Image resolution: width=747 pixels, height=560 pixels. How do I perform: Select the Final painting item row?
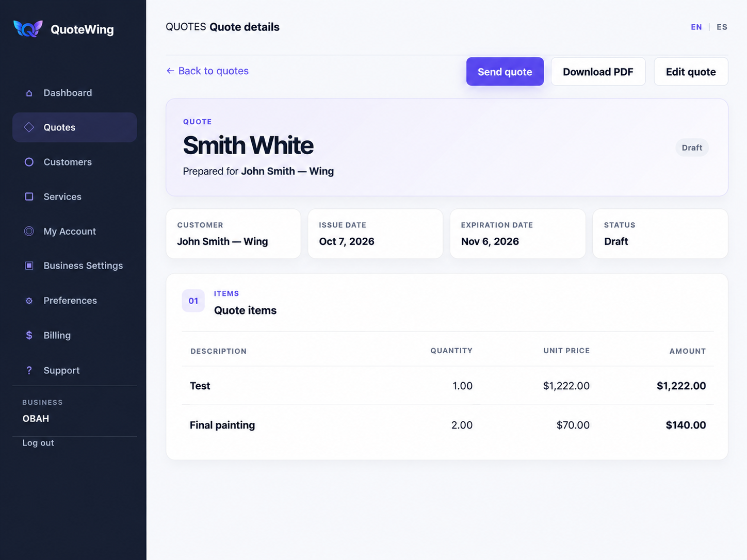pos(448,425)
